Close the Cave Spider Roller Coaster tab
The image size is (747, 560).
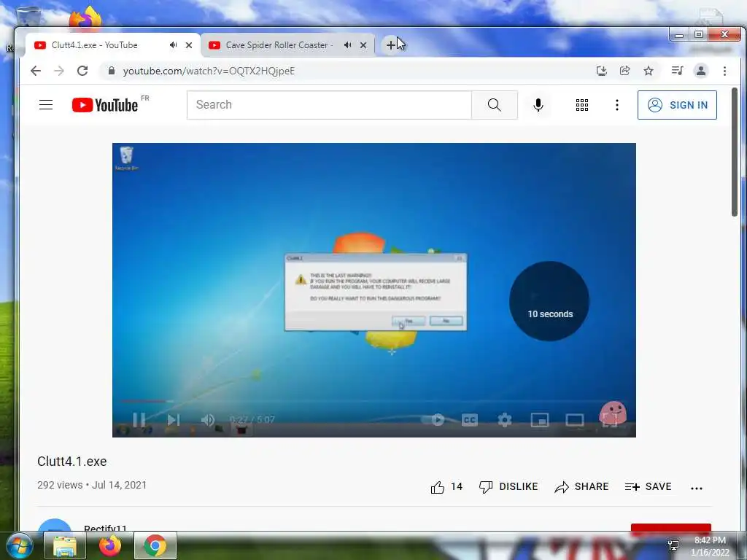click(363, 45)
